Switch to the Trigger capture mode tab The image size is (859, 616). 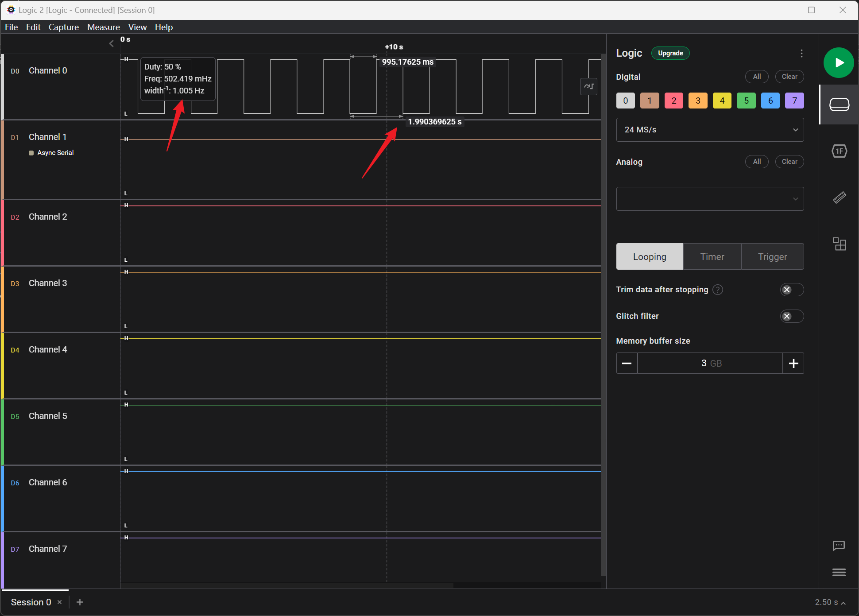point(772,257)
